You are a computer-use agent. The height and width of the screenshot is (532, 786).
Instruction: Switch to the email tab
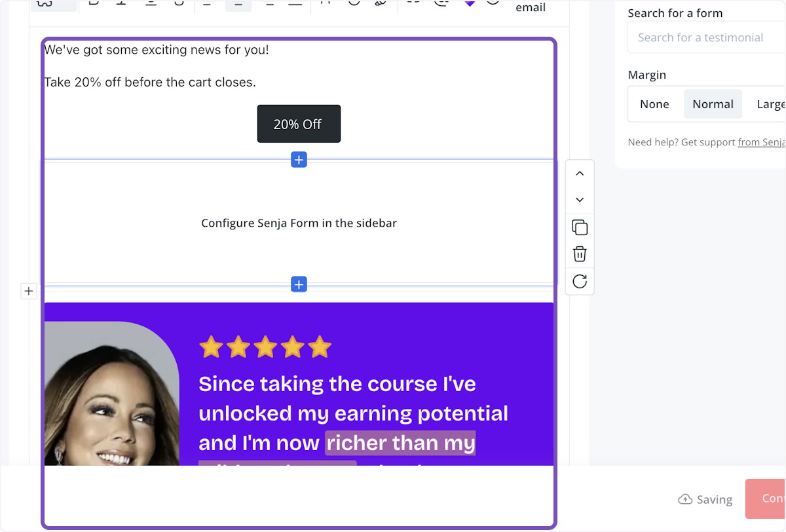pyautogui.click(x=531, y=8)
